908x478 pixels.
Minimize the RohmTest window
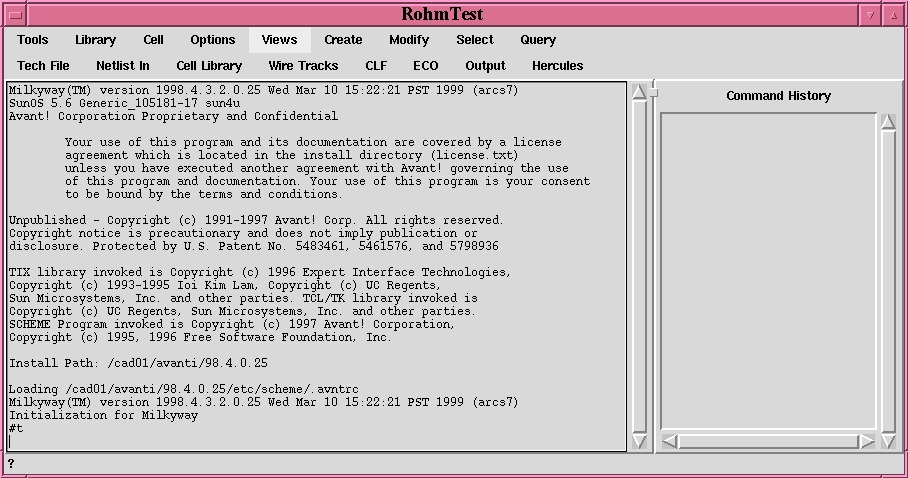tap(870, 15)
